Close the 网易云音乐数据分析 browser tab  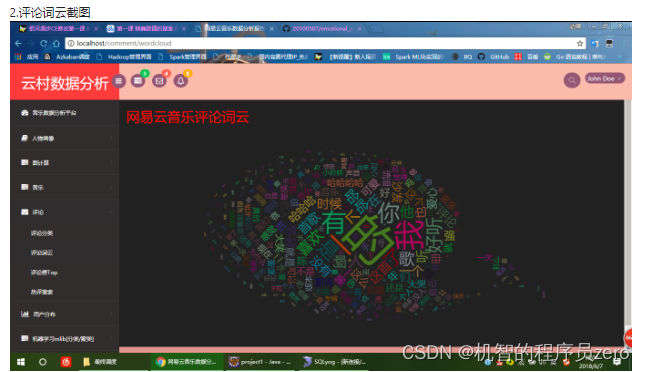click(x=272, y=28)
